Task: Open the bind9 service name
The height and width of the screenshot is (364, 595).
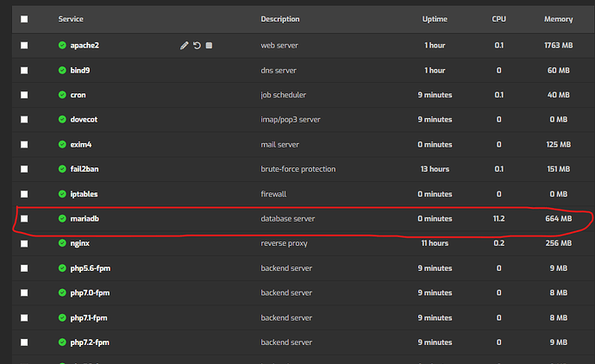Action: pyautogui.click(x=80, y=70)
